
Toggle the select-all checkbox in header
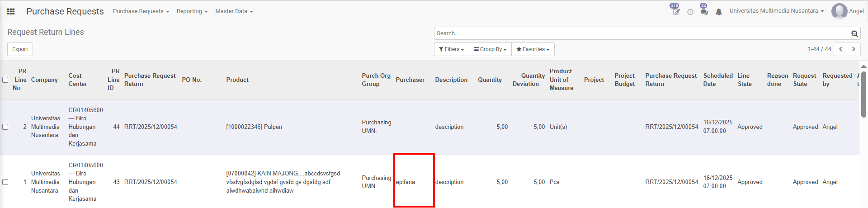[5, 80]
